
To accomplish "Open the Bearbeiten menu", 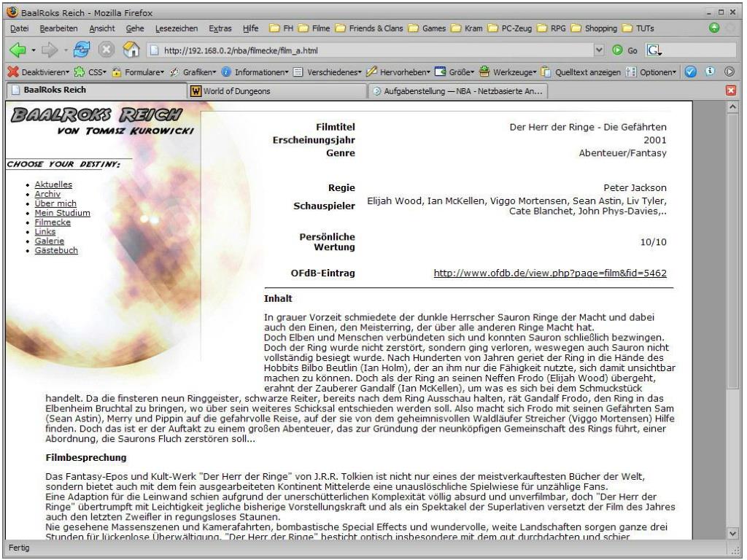I will pyautogui.click(x=58, y=28).
